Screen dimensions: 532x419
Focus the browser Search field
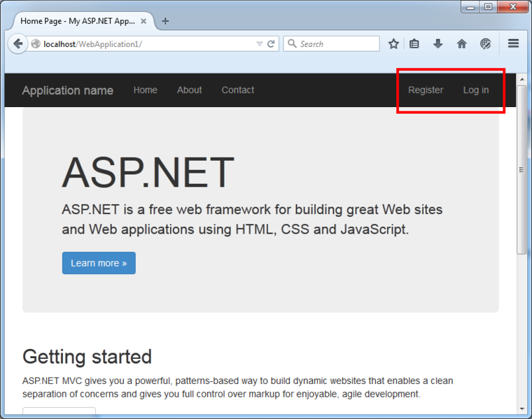click(332, 44)
